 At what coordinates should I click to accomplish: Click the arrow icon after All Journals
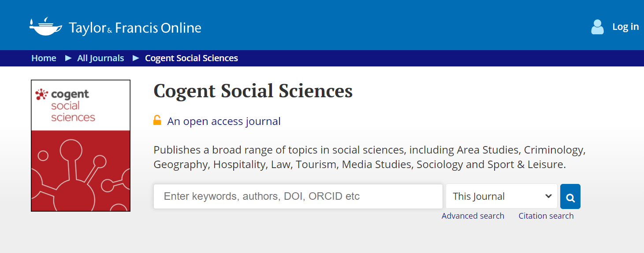pyautogui.click(x=136, y=58)
